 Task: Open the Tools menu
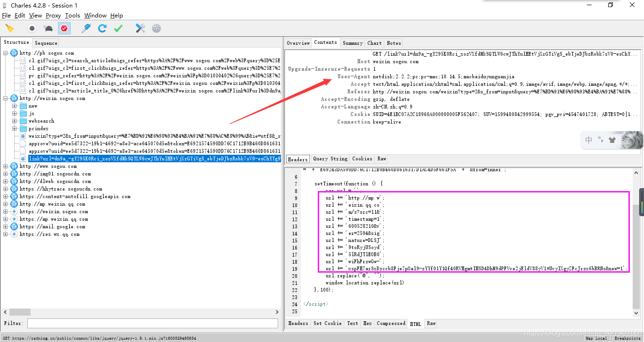pos(73,16)
